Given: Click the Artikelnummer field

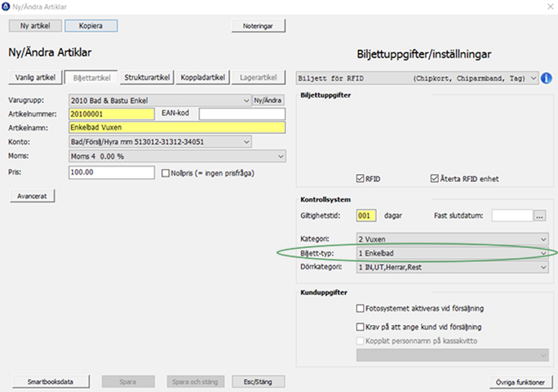Looking at the screenshot, I should (x=111, y=114).
